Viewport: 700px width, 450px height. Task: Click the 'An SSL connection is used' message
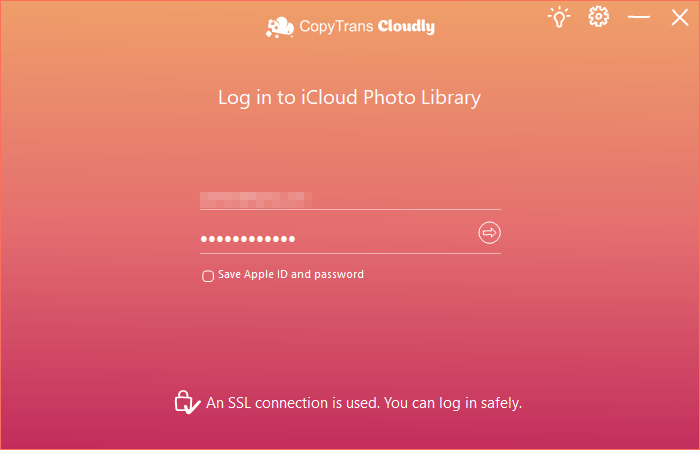click(291, 404)
